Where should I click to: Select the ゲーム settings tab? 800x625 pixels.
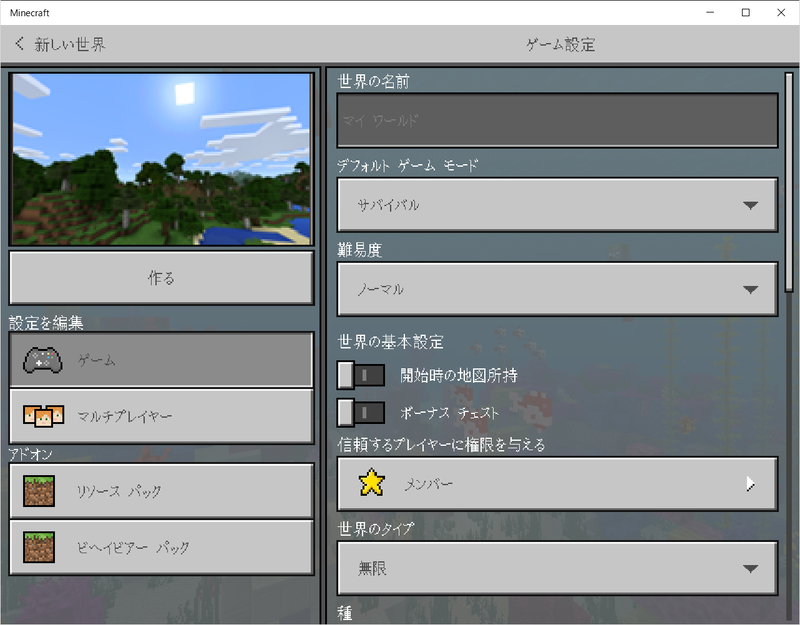161,360
